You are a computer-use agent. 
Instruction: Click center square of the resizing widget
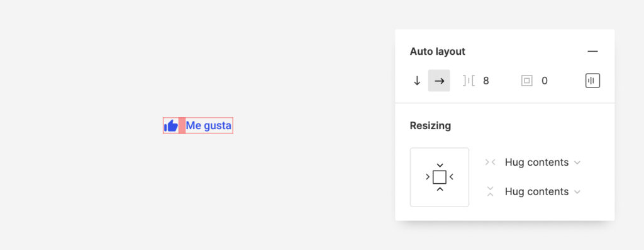point(440,177)
